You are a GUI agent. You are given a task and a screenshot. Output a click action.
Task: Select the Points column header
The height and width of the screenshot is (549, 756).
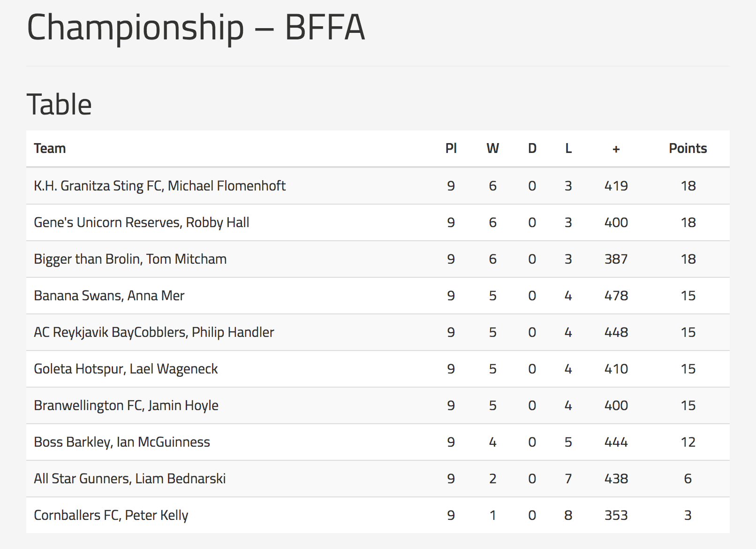(688, 148)
